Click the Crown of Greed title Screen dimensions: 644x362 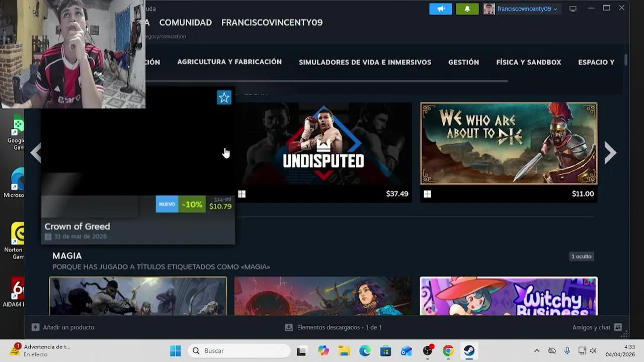77,226
